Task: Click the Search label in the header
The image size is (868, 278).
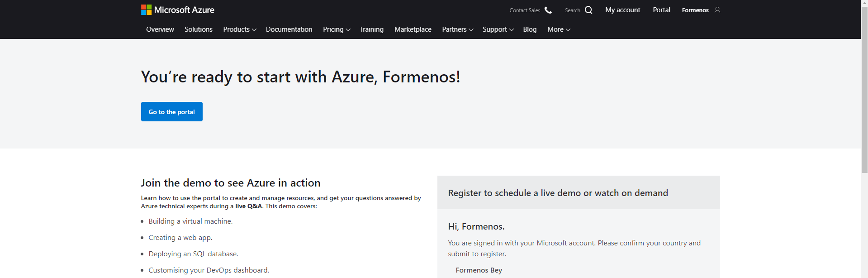Action: coord(573,10)
